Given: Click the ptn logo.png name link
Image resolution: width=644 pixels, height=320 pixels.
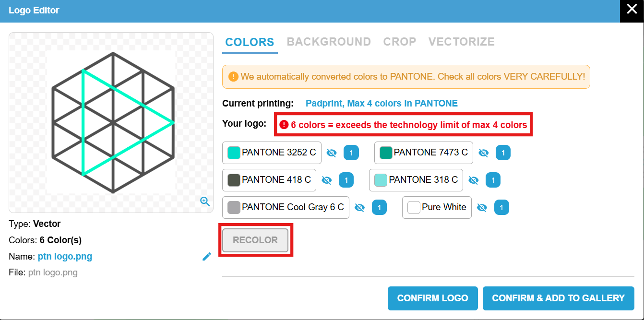Looking at the screenshot, I should (x=65, y=256).
